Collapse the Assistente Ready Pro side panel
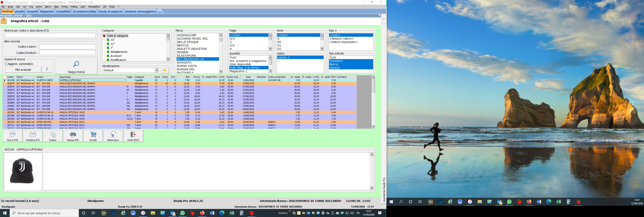This screenshot has height=217, width=644. pos(384,19)
